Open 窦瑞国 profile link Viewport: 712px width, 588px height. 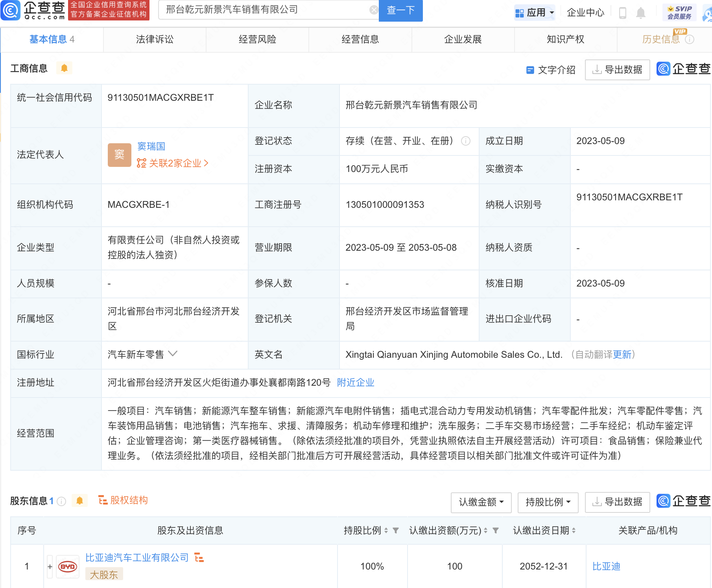[151, 146]
